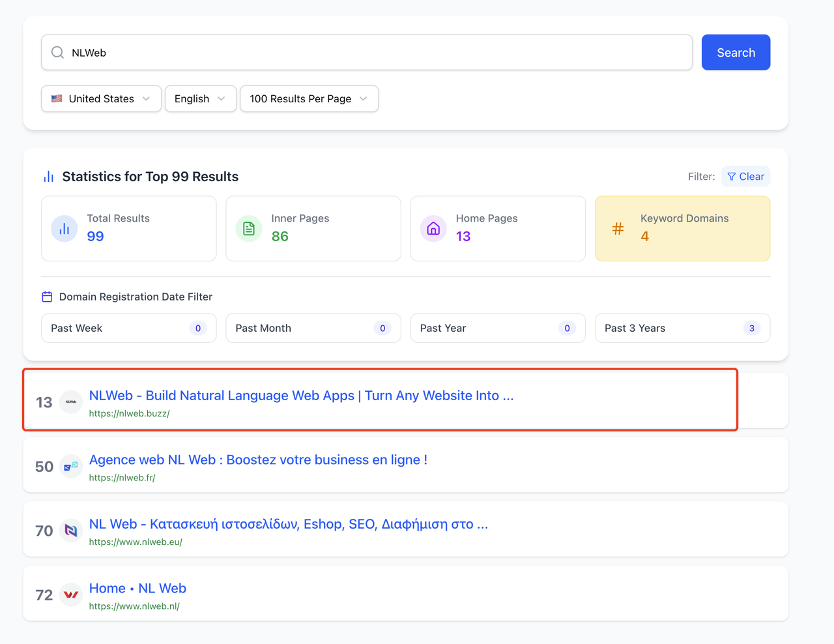Open the English language dropdown
The width and height of the screenshot is (834, 644).
[x=200, y=99]
